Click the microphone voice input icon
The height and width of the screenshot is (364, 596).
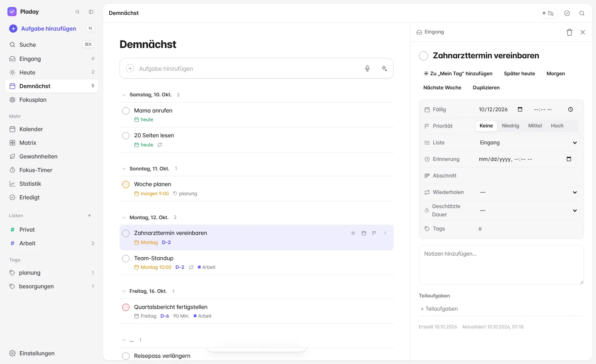click(367, 69)
